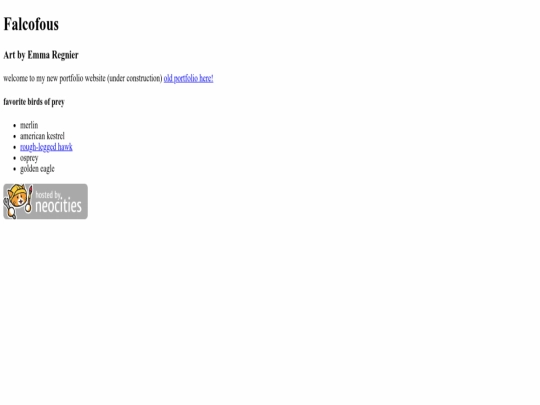Click the bullet point beside osprey
This screenshot has width=540, height=405.
(14, 158)
